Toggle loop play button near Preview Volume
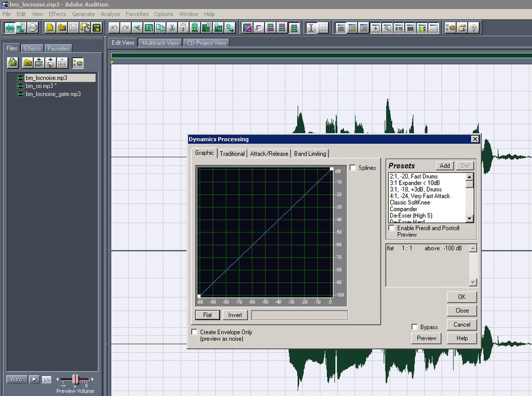 [46, 379]
